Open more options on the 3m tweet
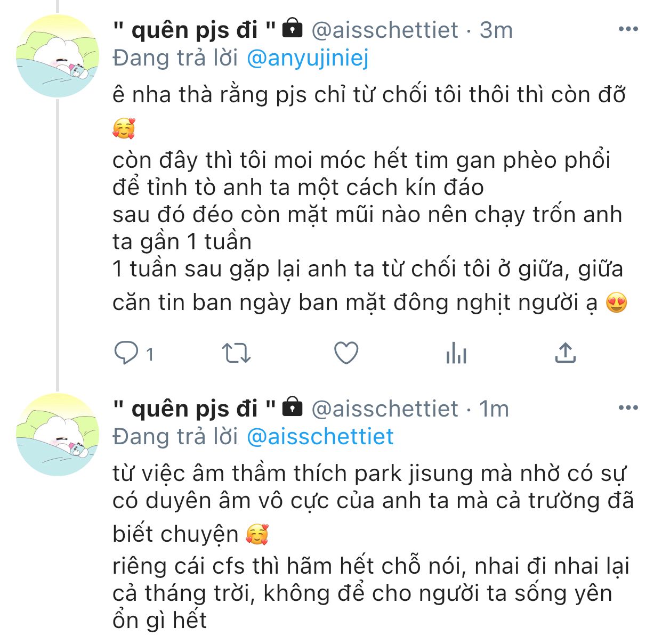The image size is (662, 644). [628, 29]
